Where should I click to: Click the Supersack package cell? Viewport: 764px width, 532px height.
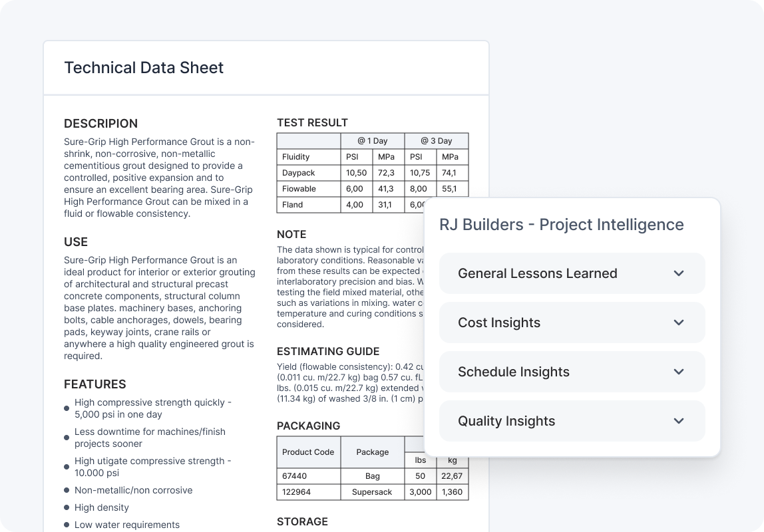[x=372, y=492]
